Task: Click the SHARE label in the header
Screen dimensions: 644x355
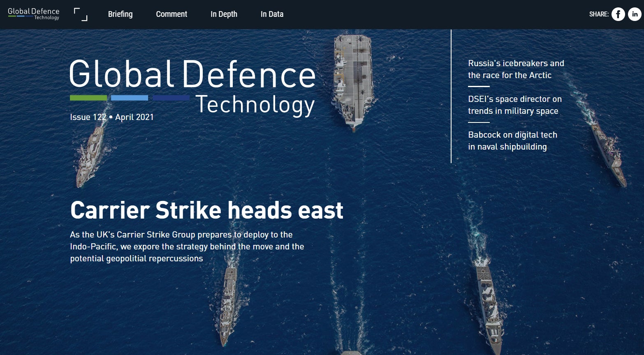Action: click(599, 14)
